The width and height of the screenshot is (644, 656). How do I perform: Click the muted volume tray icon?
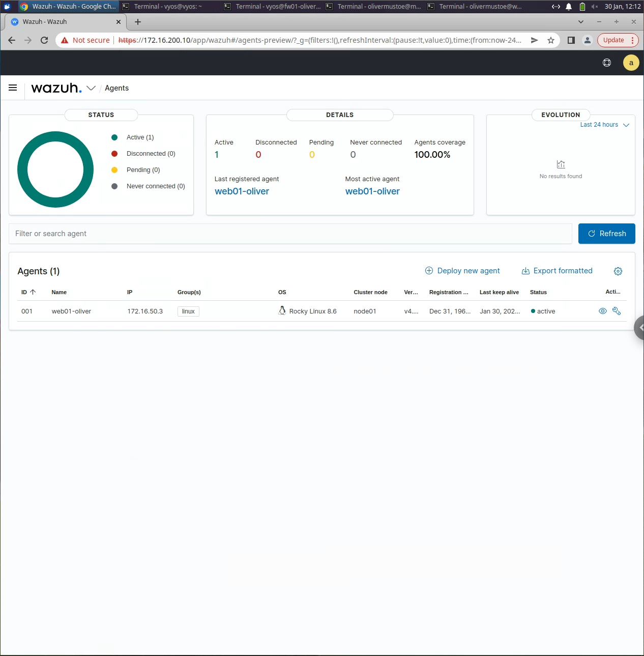pyautogui.click(x=594, y=7)
